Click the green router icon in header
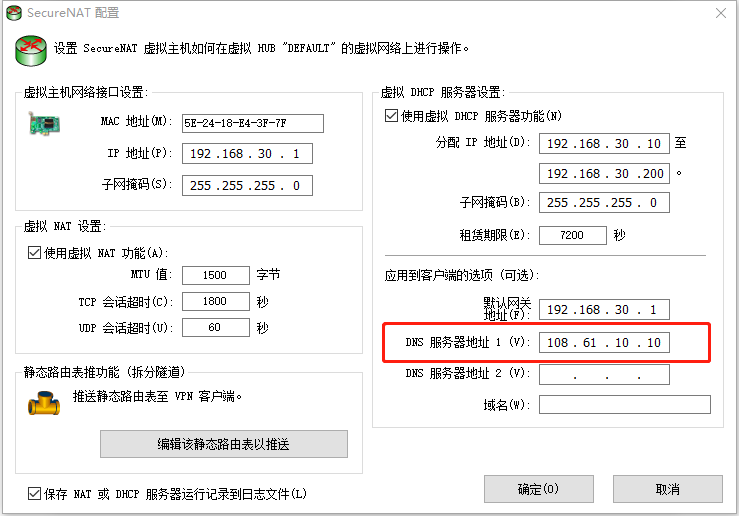 tap(31, 50)
